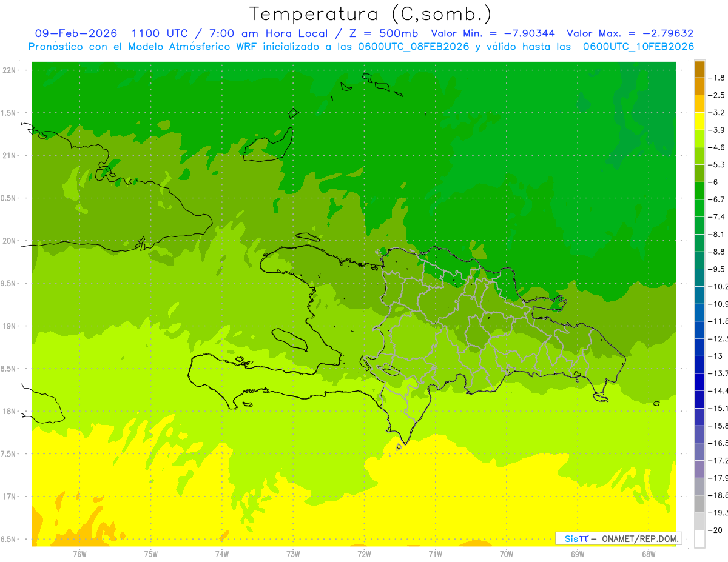
Task: Click the white swatch below -20
Action: click(x=699, y=539)
